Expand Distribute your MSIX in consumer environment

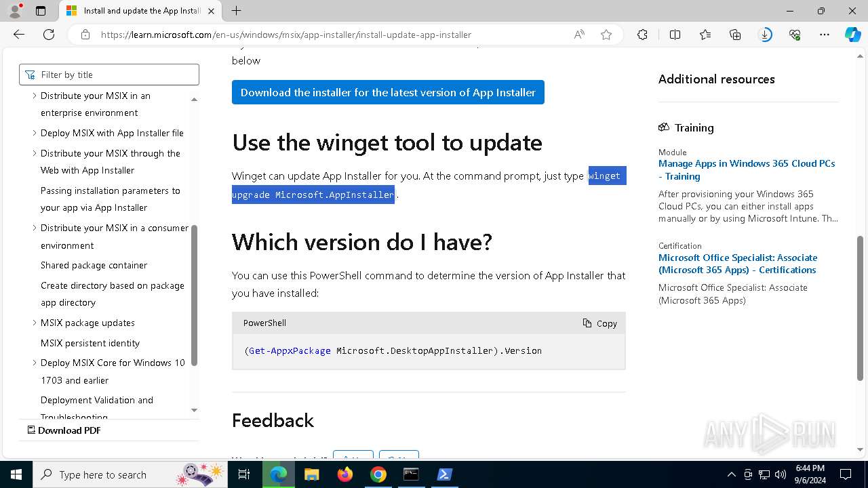coord(35,228)
